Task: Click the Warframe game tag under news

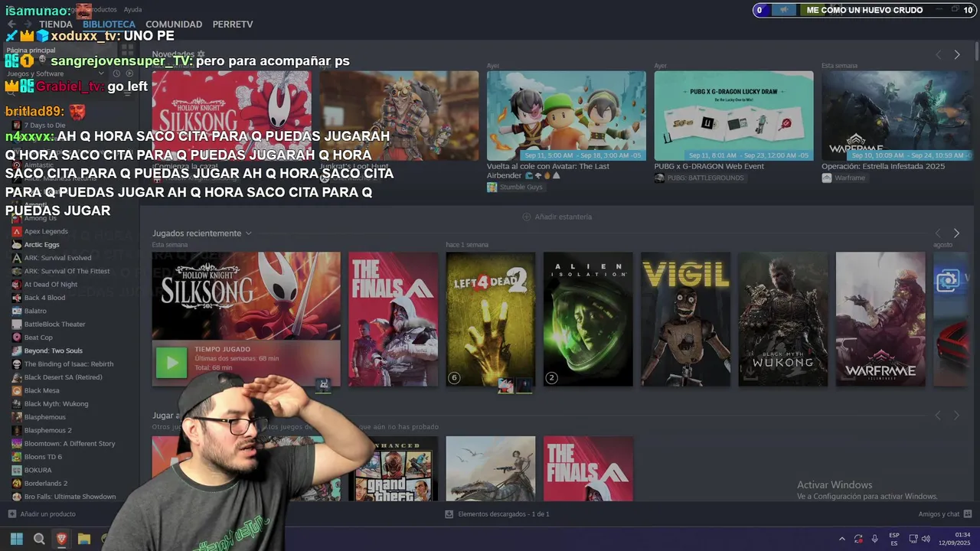Action: (843, 178)
